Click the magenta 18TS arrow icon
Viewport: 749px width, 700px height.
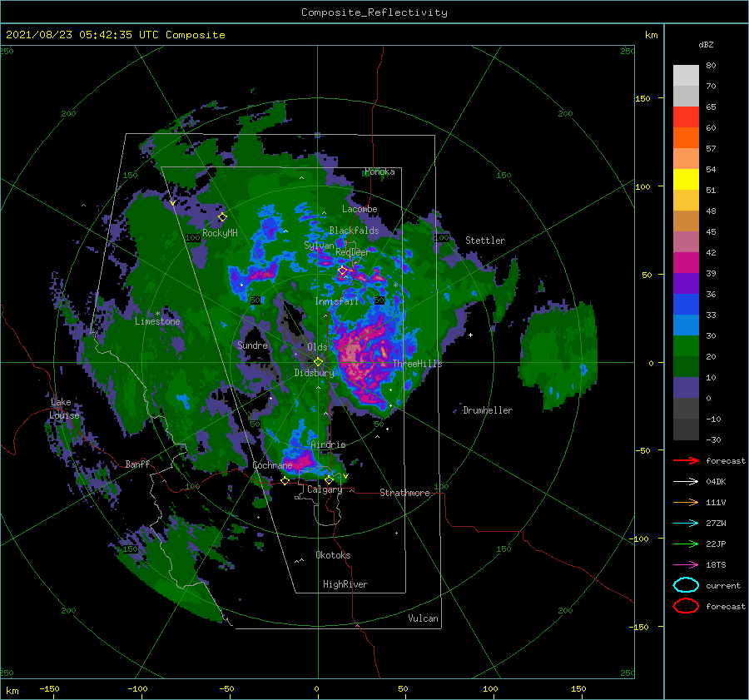point(686,565)
